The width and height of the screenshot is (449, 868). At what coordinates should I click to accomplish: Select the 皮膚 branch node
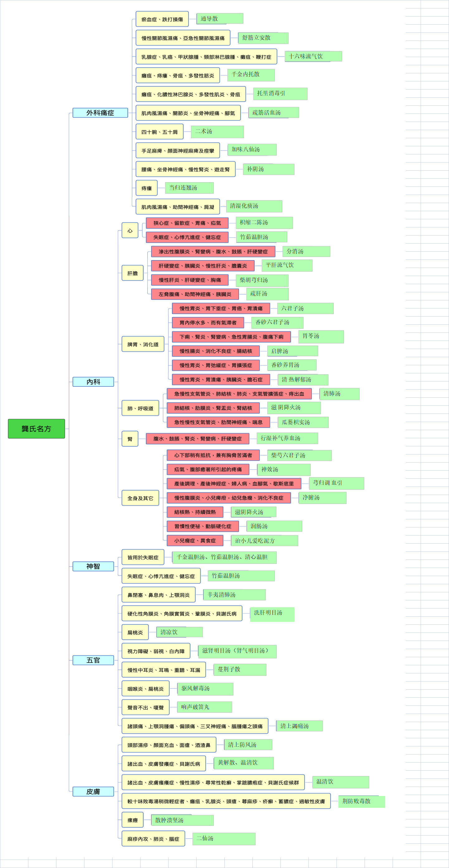pos(93,792)
